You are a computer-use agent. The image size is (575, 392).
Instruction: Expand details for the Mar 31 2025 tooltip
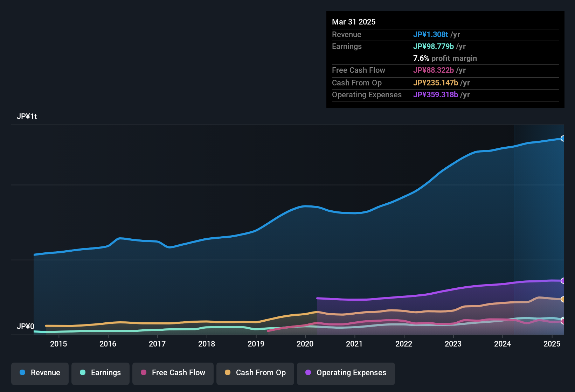coord(354,22)
